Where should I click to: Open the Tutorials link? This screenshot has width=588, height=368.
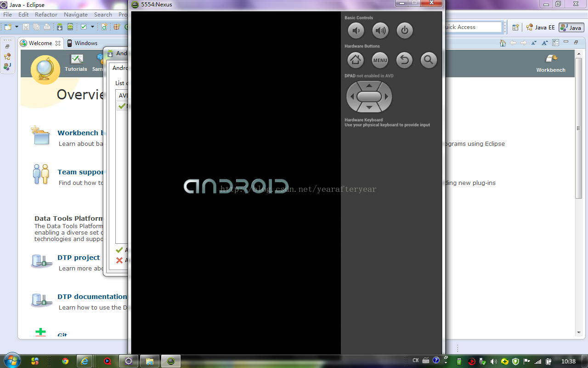pyautogui.click(x=76, y=63)
